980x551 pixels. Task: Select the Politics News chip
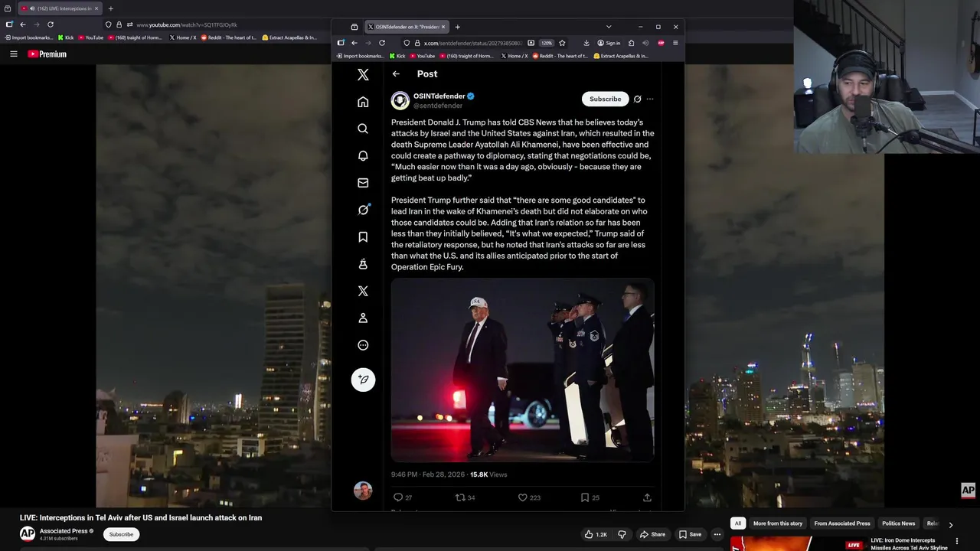coord(899,523)
